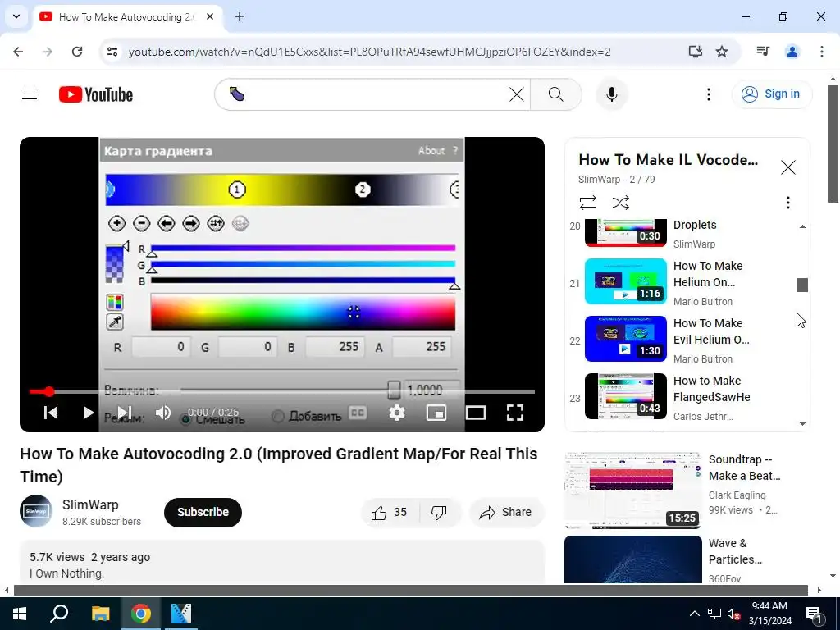This screenshot has width=840, height=630.
Task: Click playlist scroll down arrow
Action: click(x=802, y=424)
